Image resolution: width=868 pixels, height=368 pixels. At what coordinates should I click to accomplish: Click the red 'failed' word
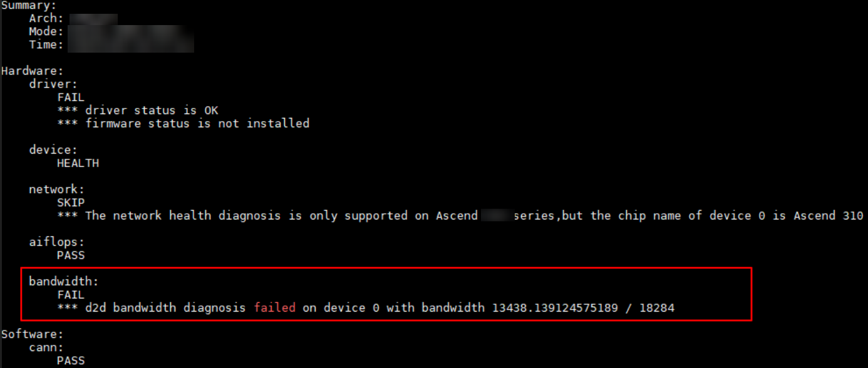275,308
